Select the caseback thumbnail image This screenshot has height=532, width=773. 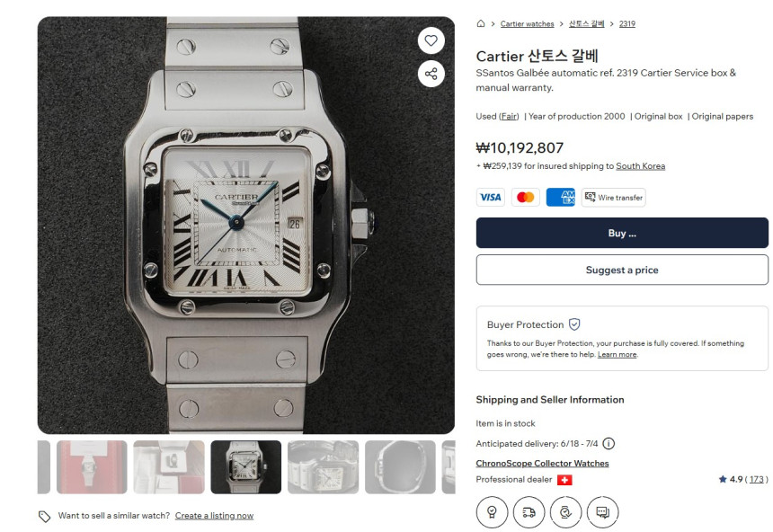400,467
